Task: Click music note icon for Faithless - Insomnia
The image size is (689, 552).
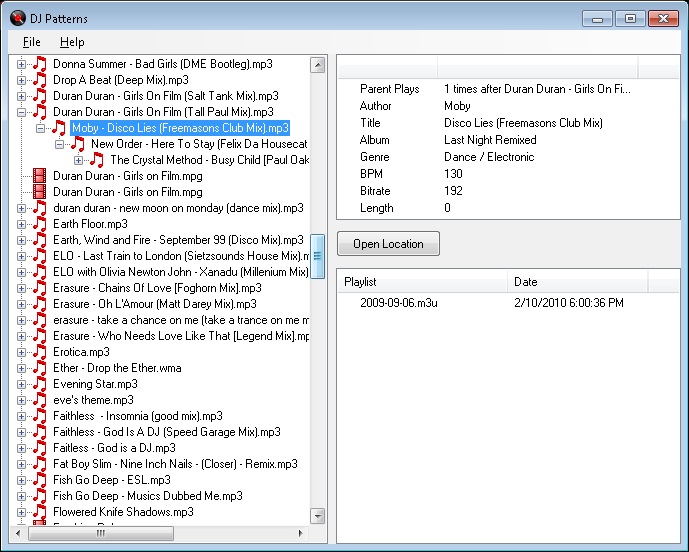Action: (x=40, y=416)
